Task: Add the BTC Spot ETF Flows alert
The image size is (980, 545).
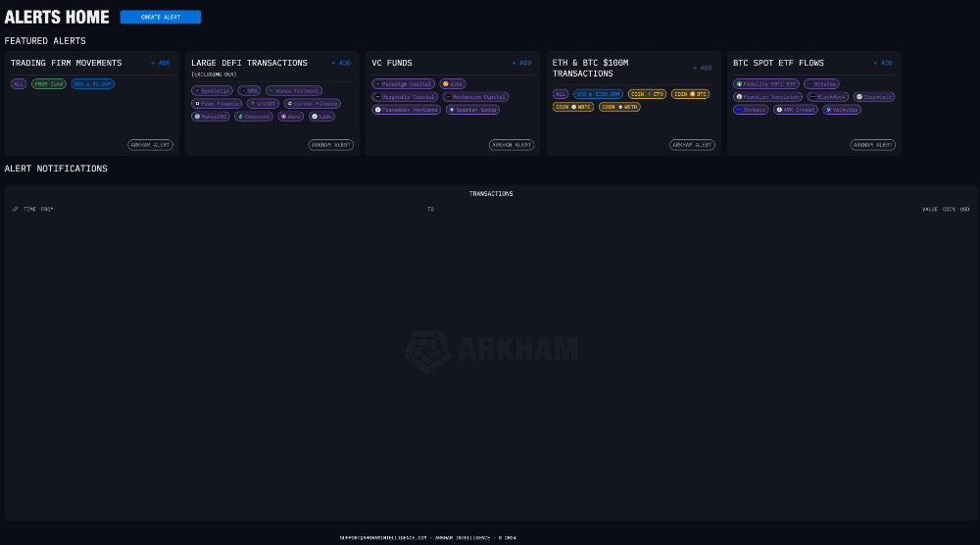Action: coord(882,63)
